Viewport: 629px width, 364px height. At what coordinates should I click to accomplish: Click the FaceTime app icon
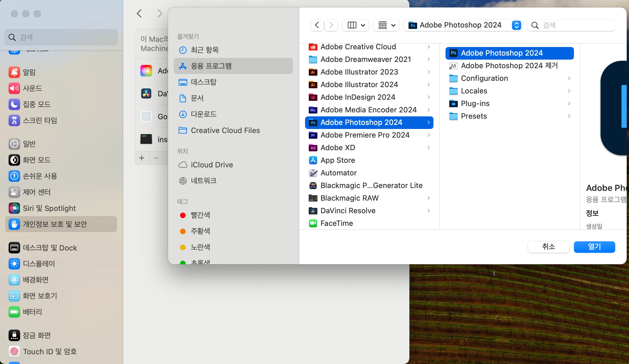tap(313, 223)
